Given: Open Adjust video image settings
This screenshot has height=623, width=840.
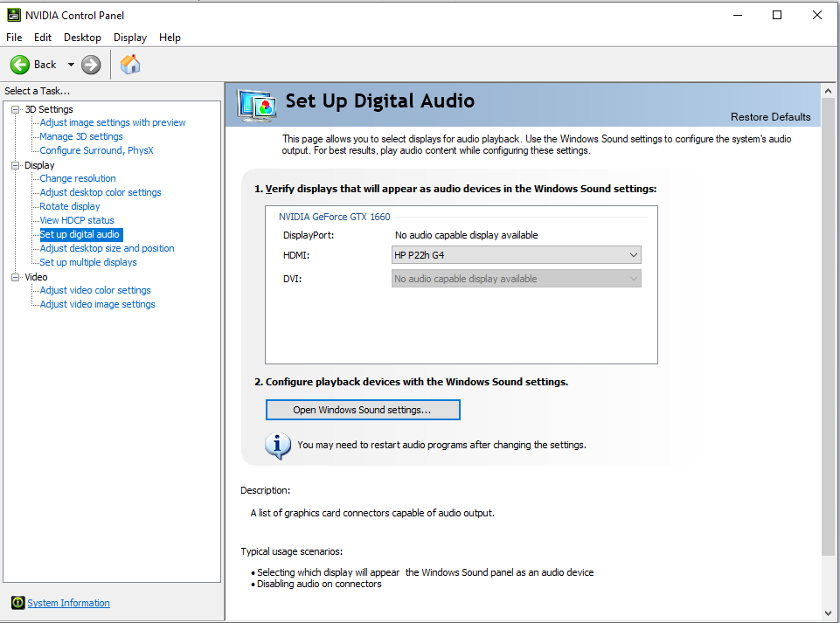Looking at the screenshot, I should (98, 304).
